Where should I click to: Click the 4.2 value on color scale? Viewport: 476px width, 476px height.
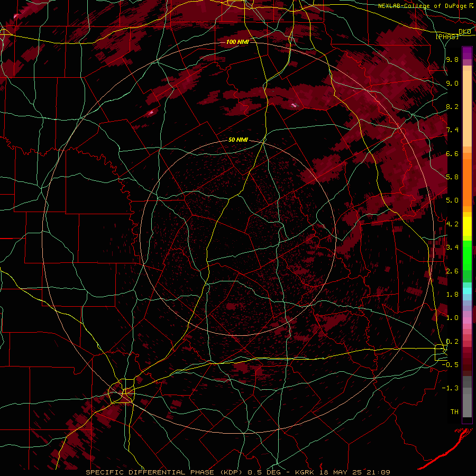(452, 224)
